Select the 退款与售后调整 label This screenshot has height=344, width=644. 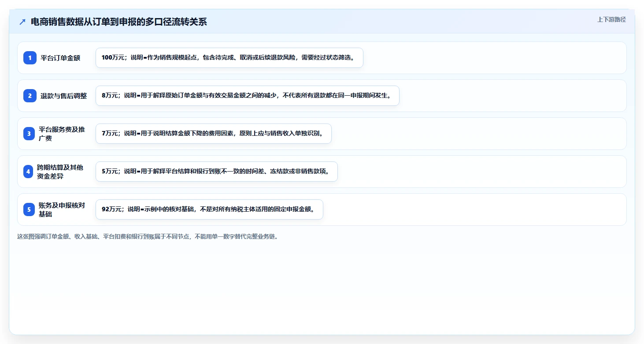[x=64, y=96]
